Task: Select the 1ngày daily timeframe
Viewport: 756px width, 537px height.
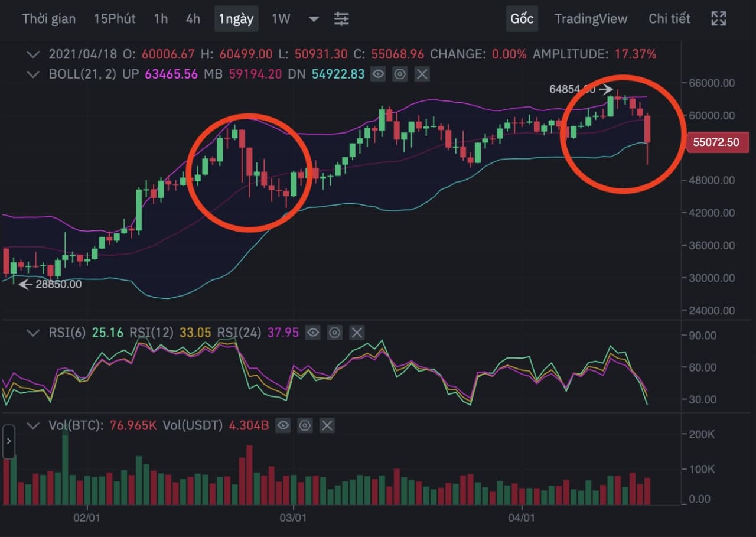Action: click(236, 18)
